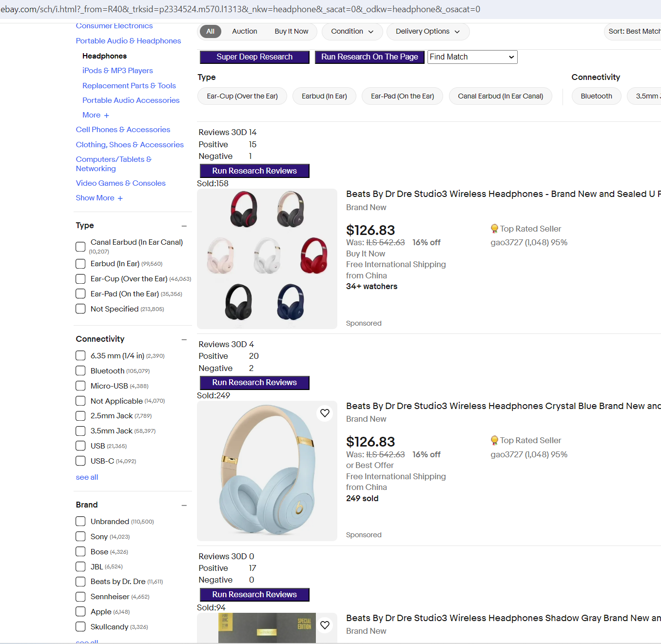
Task: Save Crystal Blue headphones to watchlist heart
Action: 325,413
